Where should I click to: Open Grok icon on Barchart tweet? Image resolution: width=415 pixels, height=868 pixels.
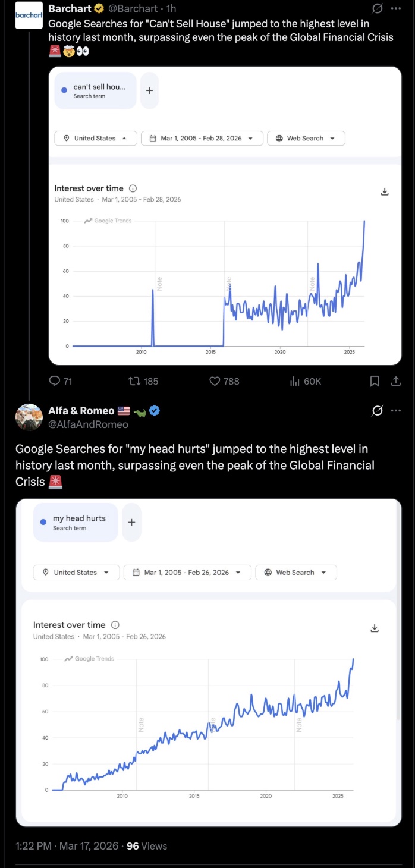click(x=376, y=9)
